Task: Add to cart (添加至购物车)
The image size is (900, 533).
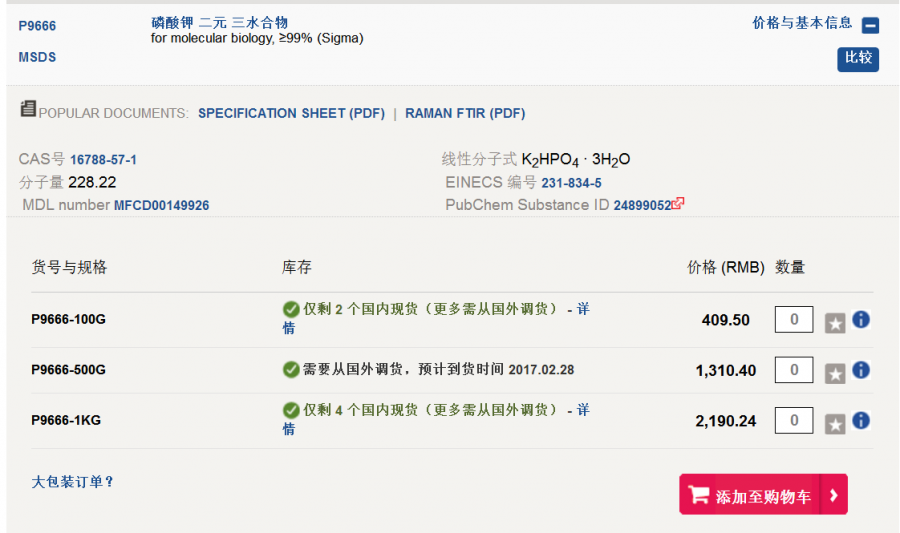Action: pyautogui.click(x=750, y=496)
